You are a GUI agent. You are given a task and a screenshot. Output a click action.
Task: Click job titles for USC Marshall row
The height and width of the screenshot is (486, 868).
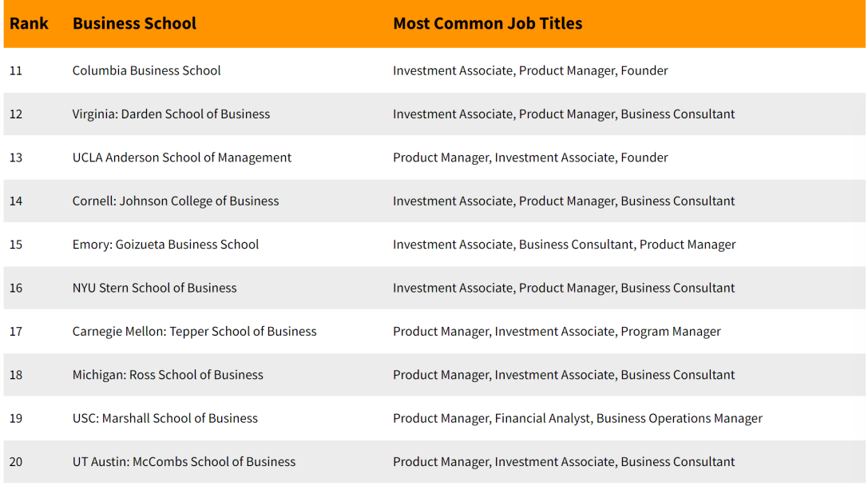coord(577,418)
